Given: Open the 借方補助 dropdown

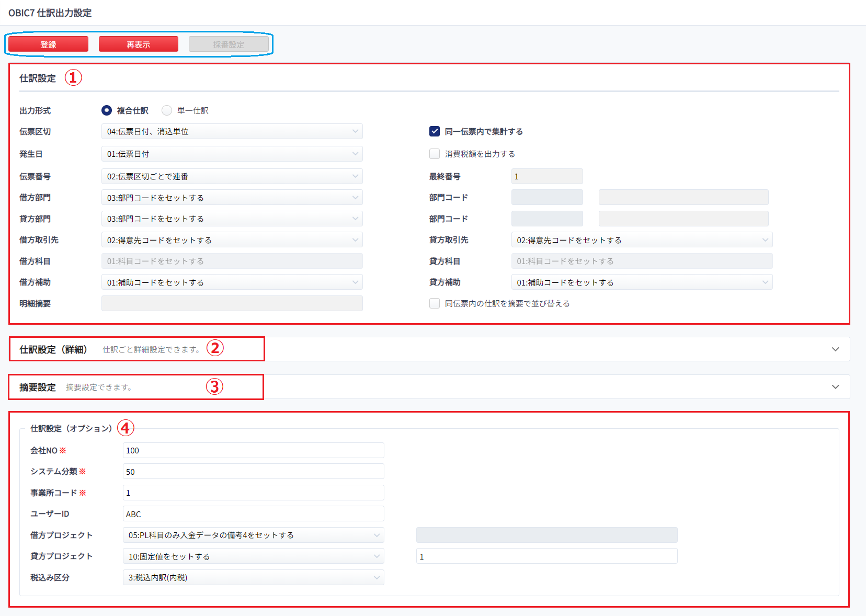Looking at the screenshot, I should click(232, 282).
